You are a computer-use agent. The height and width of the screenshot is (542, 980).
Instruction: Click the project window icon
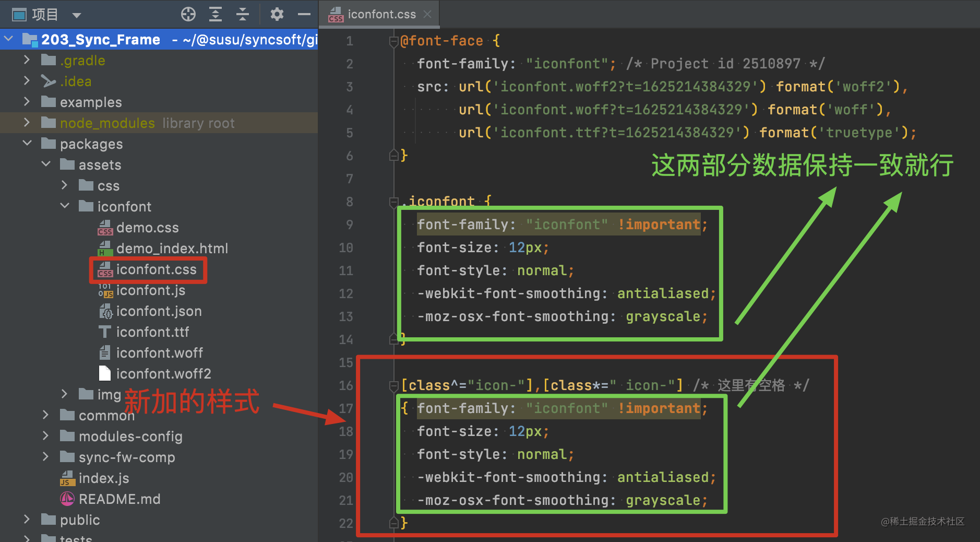(19, 15)
